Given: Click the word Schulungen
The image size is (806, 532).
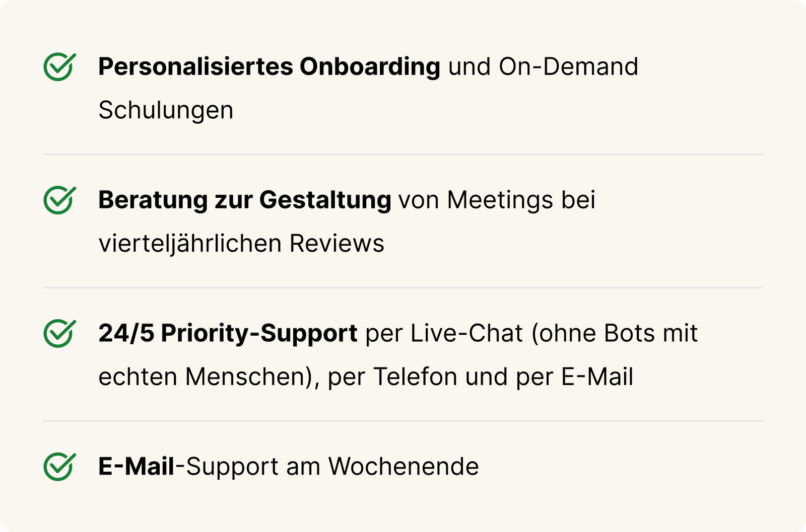Looking at the screenshot, I should pyautogui.click(x=166, y=111).
